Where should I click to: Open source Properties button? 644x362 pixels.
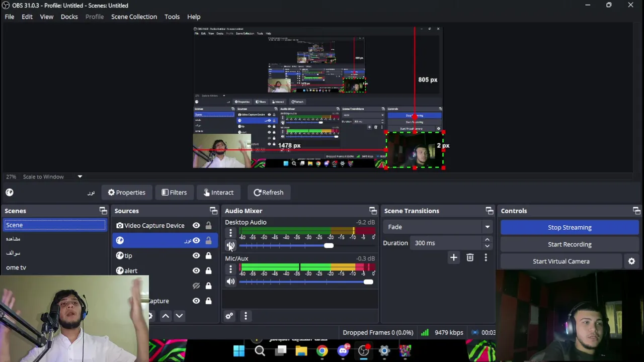coord(126,193)
